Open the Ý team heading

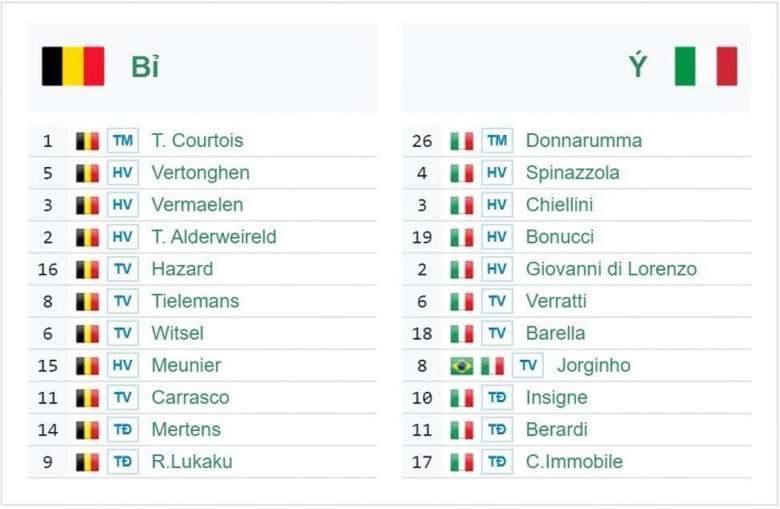(x=638, y=67)
